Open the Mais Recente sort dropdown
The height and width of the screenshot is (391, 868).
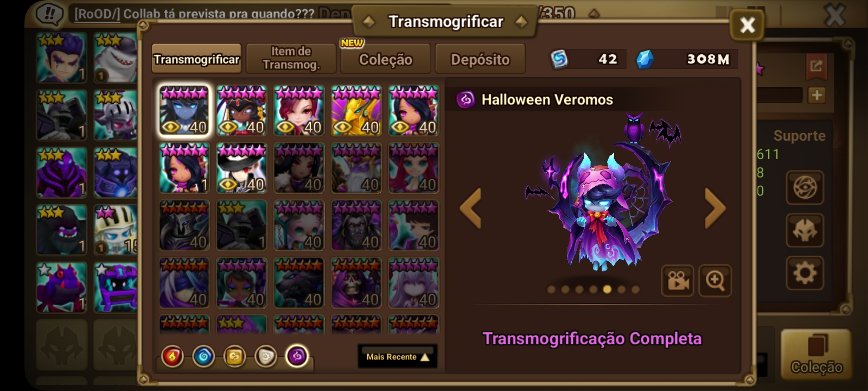[398, 357]
